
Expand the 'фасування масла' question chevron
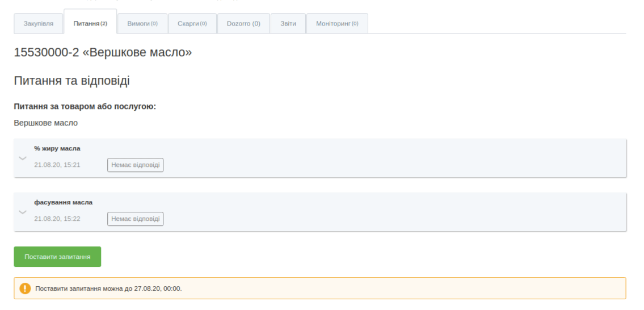[x=23, y=212]
